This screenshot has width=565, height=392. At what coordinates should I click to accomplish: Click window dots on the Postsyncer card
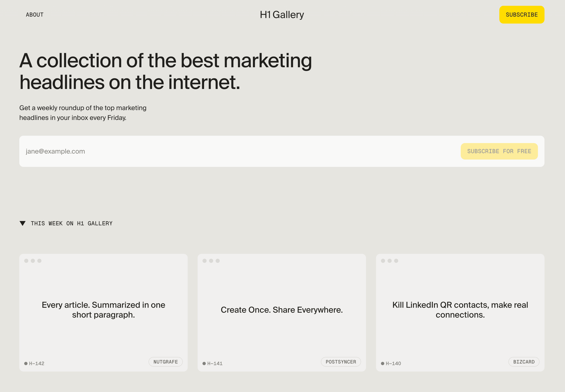(x=211, y=261)
